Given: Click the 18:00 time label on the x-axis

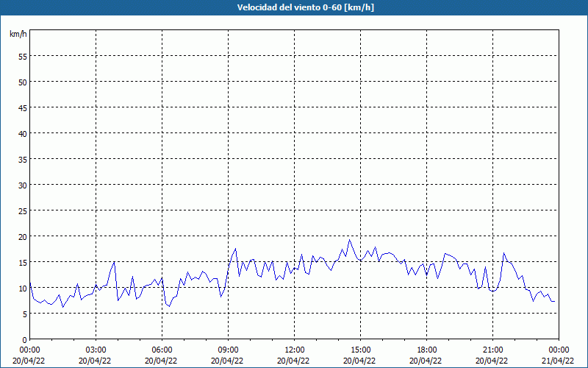Looking at the screenshot, I should (x=427, y=350).
